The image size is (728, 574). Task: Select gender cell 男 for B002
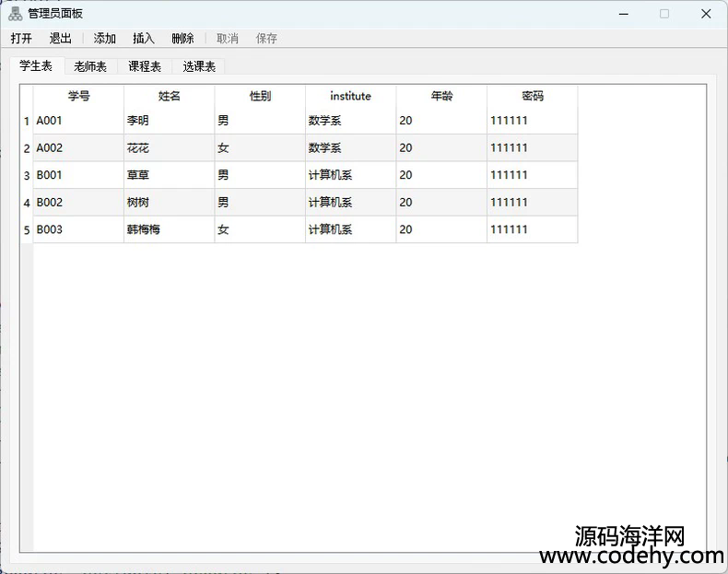(260, 203)
